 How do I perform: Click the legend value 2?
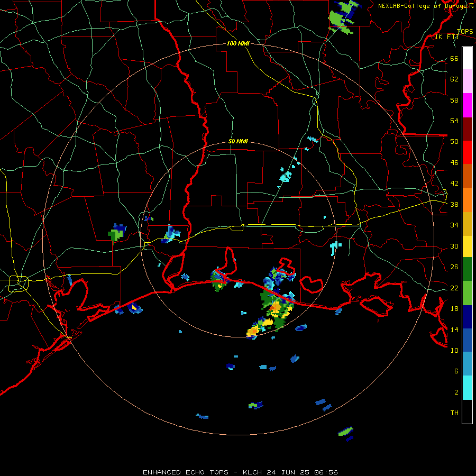coord(456,392)
